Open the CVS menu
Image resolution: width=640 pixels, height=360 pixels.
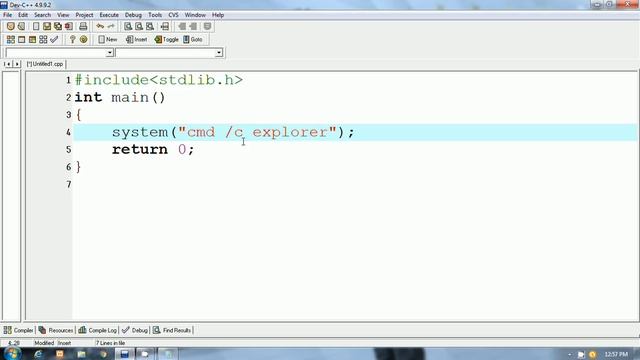[173, 15]
